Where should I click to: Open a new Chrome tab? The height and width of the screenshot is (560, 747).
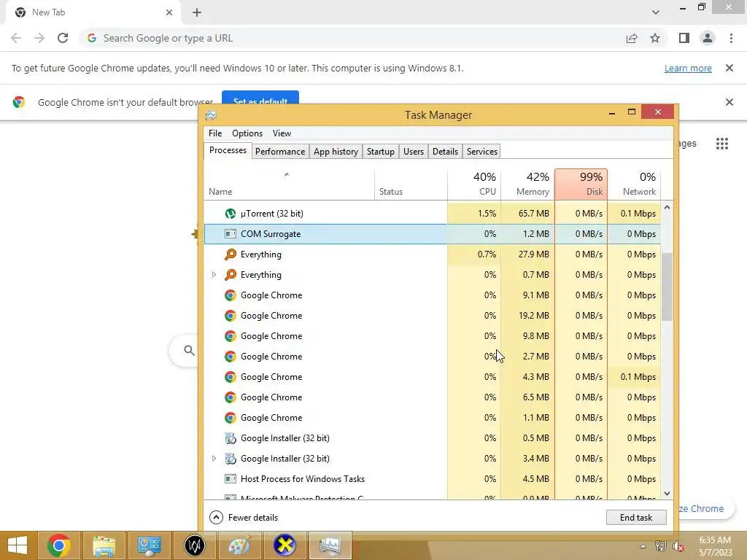(x=197, y=12)
